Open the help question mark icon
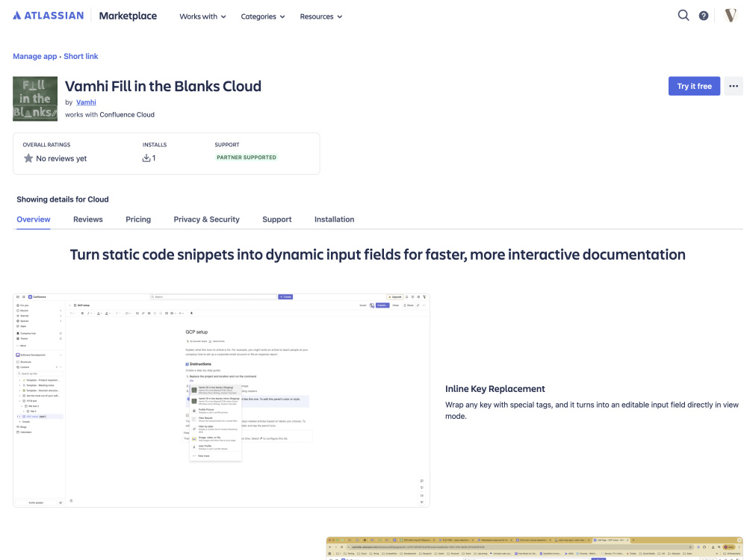This screenshot has height=560, width=747. (x=703, y=16)
